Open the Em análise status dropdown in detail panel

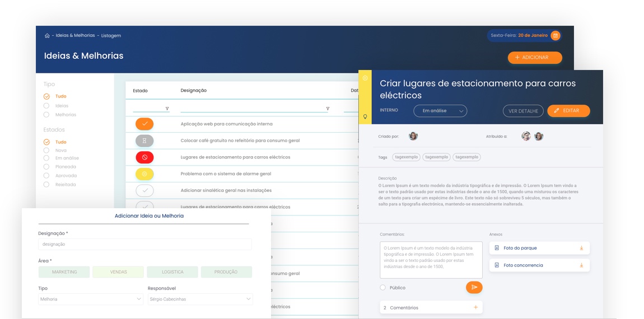tap(440, 111)
